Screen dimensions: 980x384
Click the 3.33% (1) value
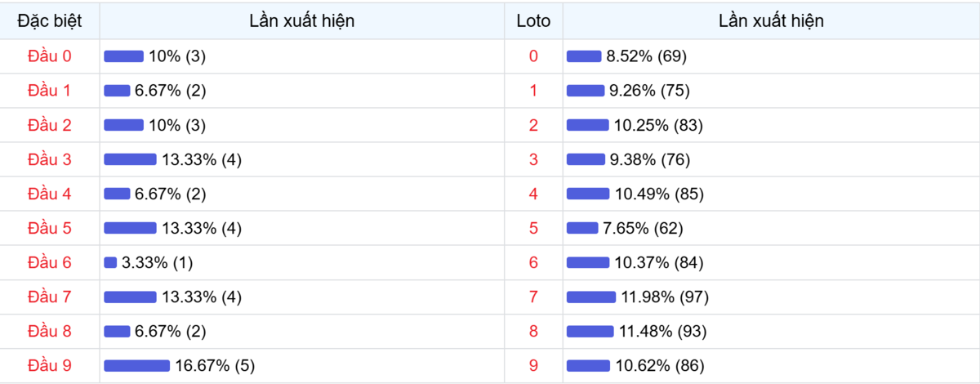tap(158, 262)
